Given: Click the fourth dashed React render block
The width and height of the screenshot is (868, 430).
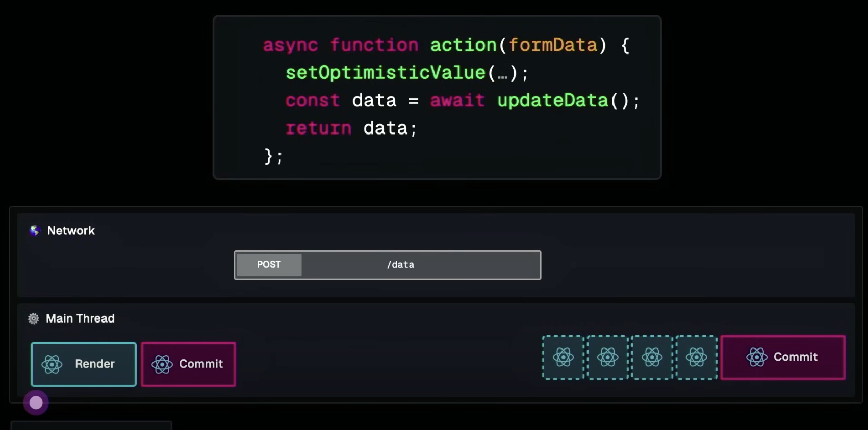Looking at the screenshot, I should click(696, 357).
